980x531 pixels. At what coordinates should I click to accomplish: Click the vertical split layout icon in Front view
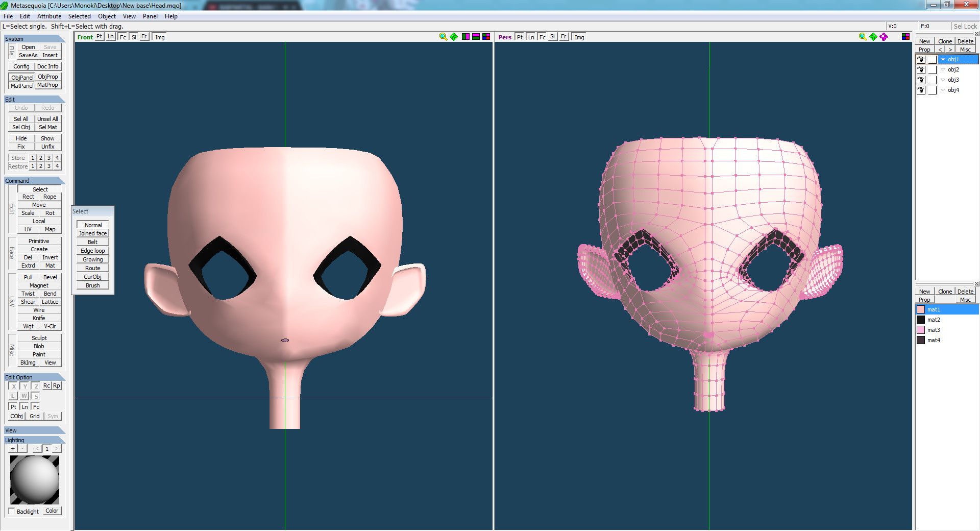click(465, 36)
